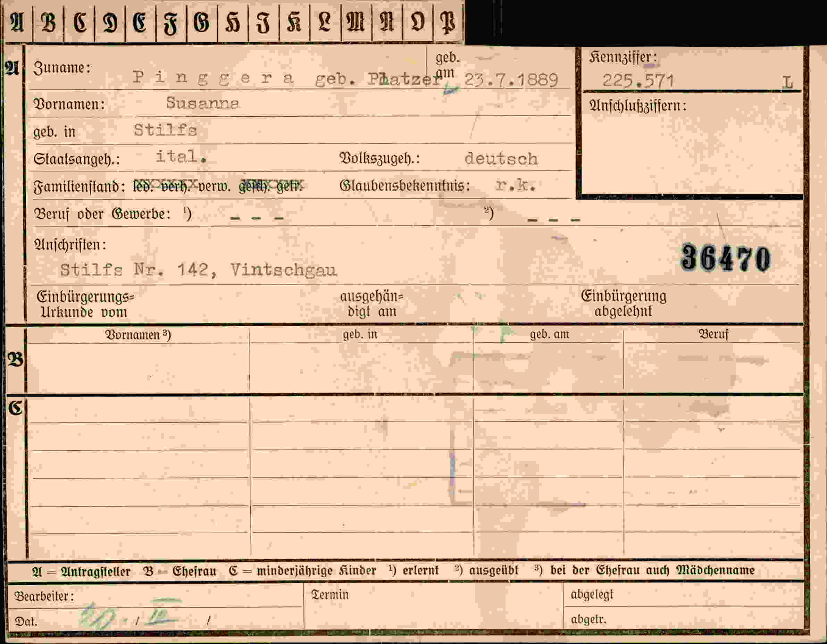Click the "Anschriften:" label
This screenshot has height=644, width=827.
[70, 245]
